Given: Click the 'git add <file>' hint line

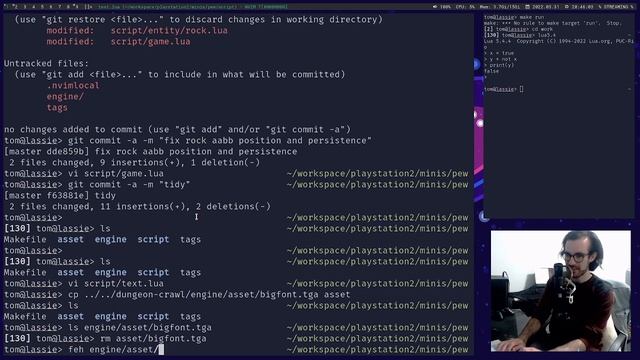Looking at the screenshot, I should tap(180, 75).
